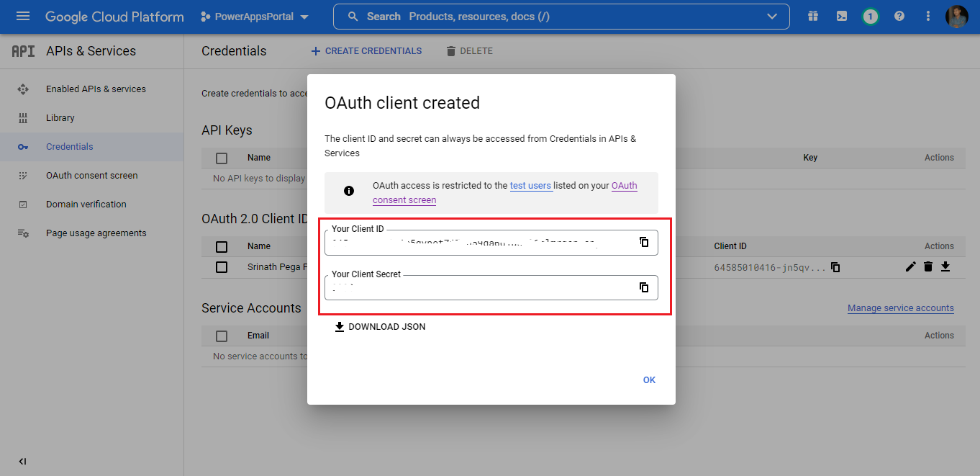Viewport: 980px width, 476px height.
Task: Download the OAuth client row credentials
Action: tap(945, 267)
